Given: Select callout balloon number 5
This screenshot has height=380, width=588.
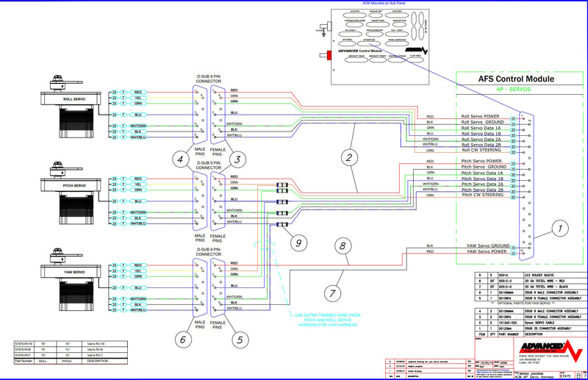Looking at the screenshot, I should (237, 339).
